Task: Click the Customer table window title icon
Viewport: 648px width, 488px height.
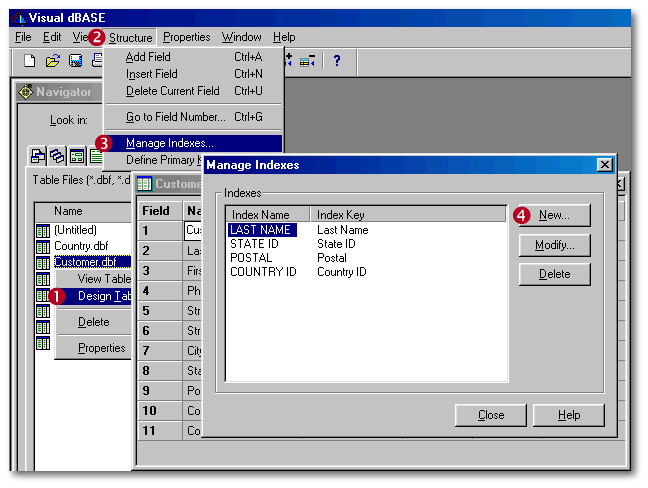Action: [x=144, y=184]
